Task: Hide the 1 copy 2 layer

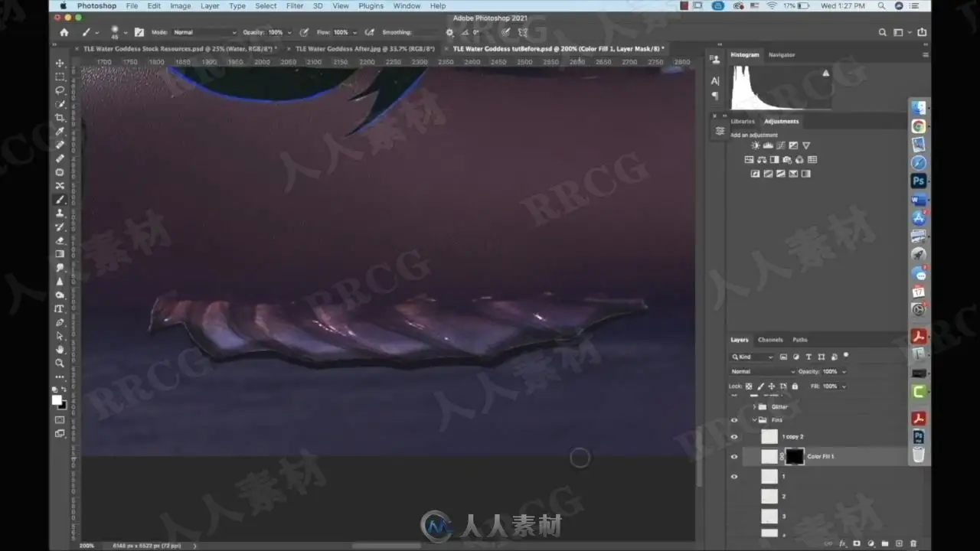Action: pos(734,437)
